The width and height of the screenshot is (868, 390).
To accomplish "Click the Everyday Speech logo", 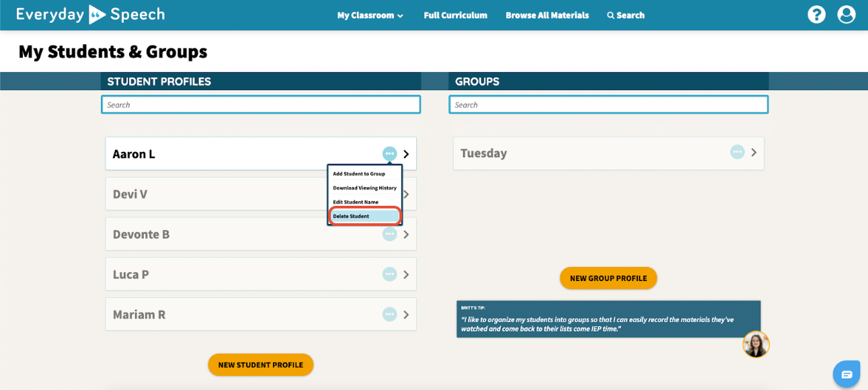I will 90,15.
